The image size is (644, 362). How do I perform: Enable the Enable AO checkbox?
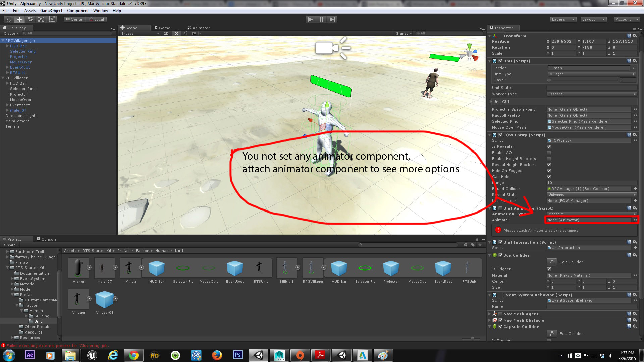[549, 153]
